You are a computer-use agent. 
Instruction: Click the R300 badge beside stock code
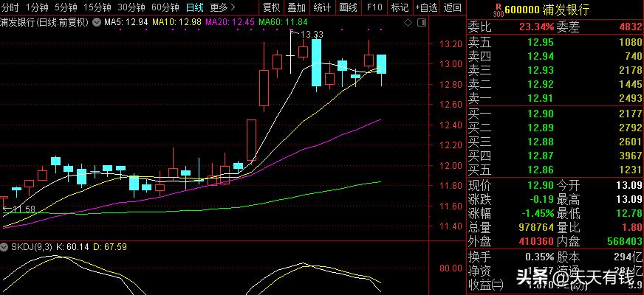[x=499, y=9]
